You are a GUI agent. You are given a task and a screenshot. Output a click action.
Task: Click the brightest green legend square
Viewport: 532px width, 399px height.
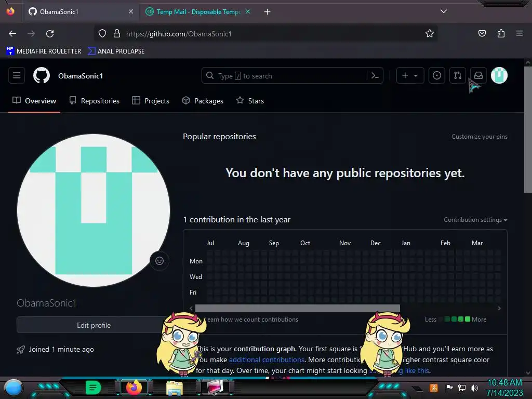click(468, 319)
